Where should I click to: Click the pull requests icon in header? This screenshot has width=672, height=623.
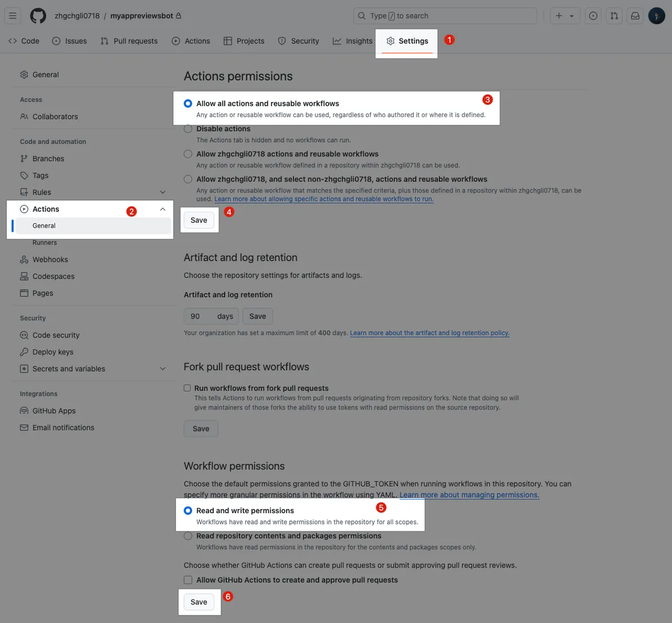[x=614, y=16]
